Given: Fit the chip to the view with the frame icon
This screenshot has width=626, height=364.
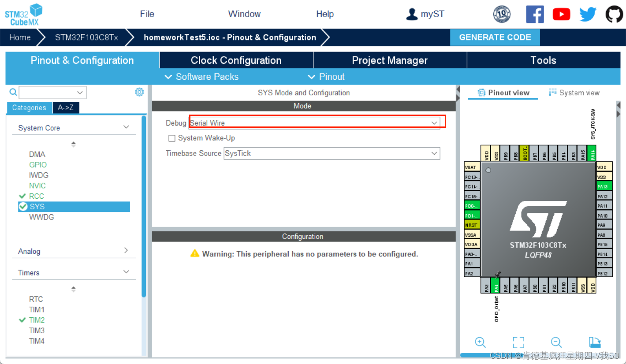Looking at the screenshot, I should [x=518, y=342].
